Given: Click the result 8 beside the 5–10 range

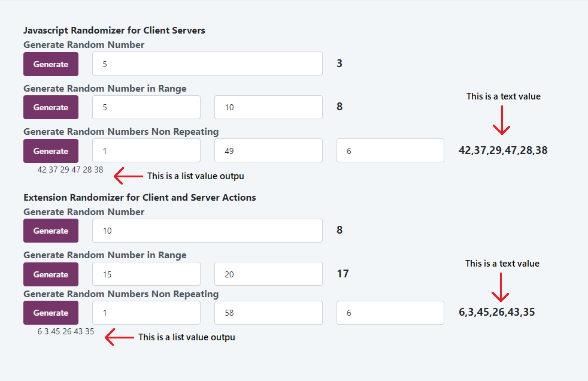Looking at the screenshot, I should coord(340,107).
